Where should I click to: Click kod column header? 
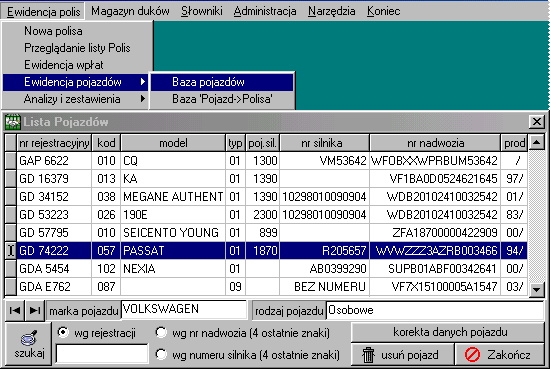coord(106,143)
